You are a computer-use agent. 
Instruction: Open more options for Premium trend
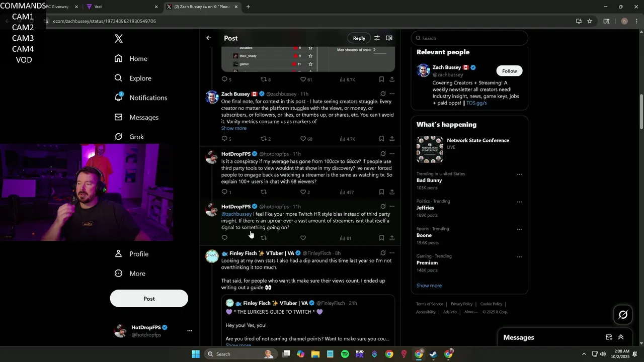(x=519, y=257)
